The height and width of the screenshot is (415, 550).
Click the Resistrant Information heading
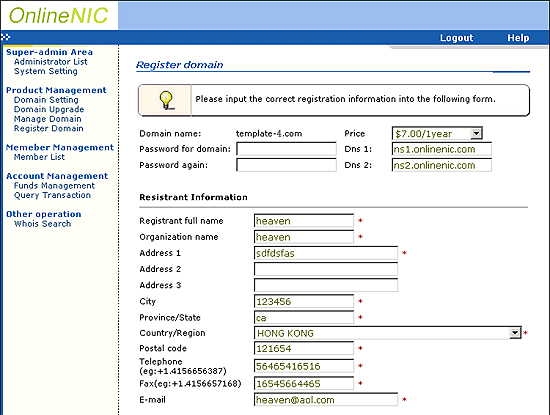click(x=193, y=197)
